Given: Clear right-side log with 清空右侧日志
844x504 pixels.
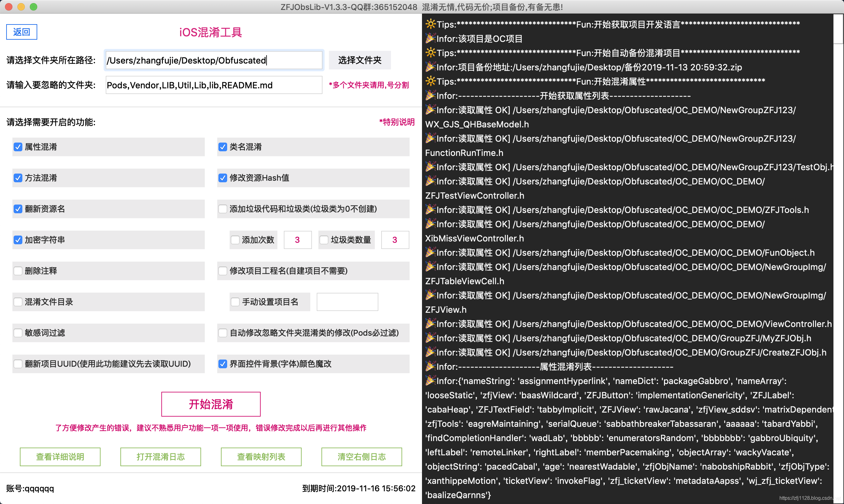Looking at the screenshot, I should (x=362, y=457).
